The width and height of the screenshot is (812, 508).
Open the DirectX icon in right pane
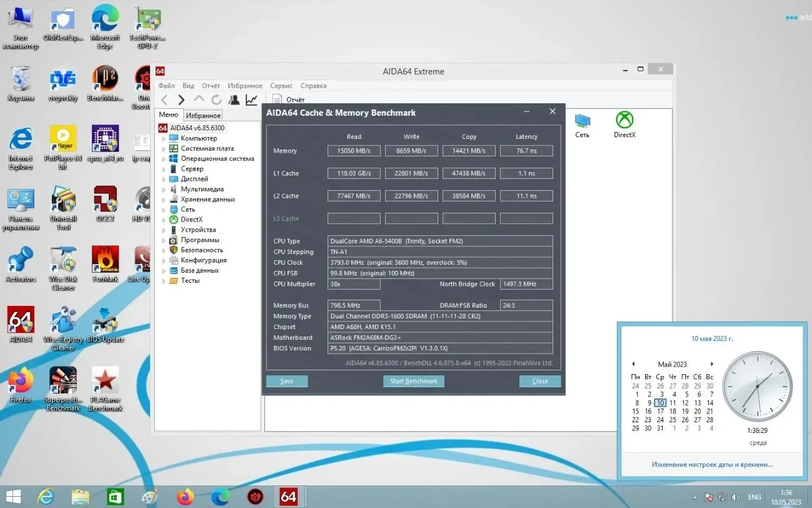pyautogui.click(x=624, y=124)
